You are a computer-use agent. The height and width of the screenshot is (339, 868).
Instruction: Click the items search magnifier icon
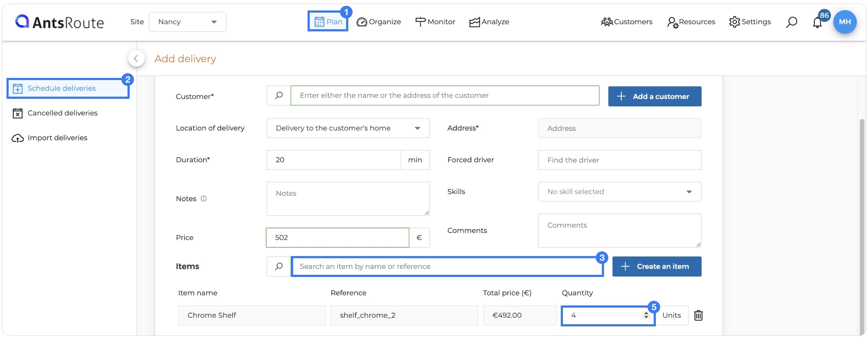coord(279,267)
